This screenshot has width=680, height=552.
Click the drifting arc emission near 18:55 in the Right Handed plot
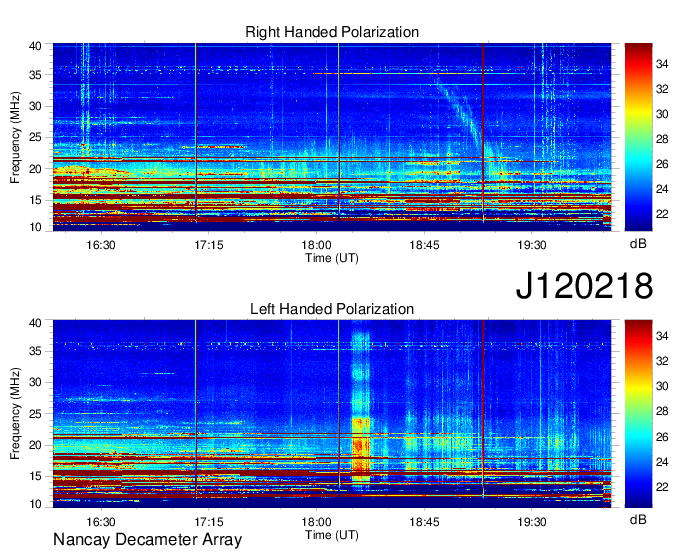coord(461,111)
